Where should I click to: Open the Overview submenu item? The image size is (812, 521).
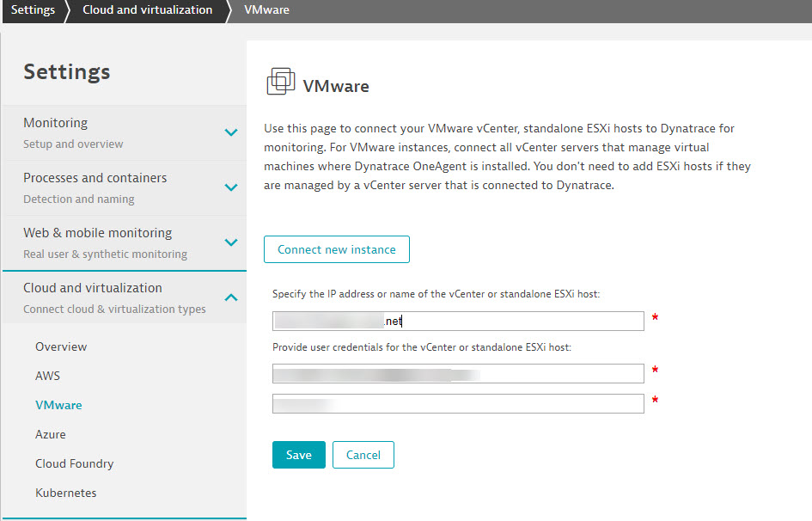click(61, 346)
